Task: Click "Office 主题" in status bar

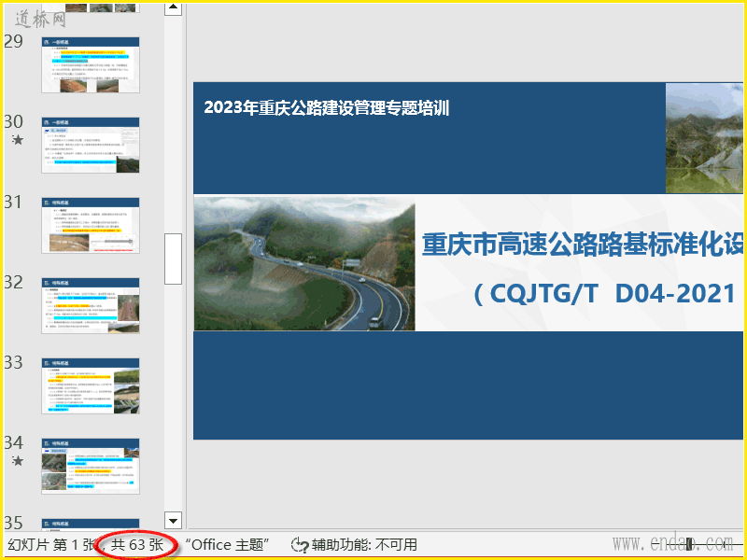Action: coord(227,544)
